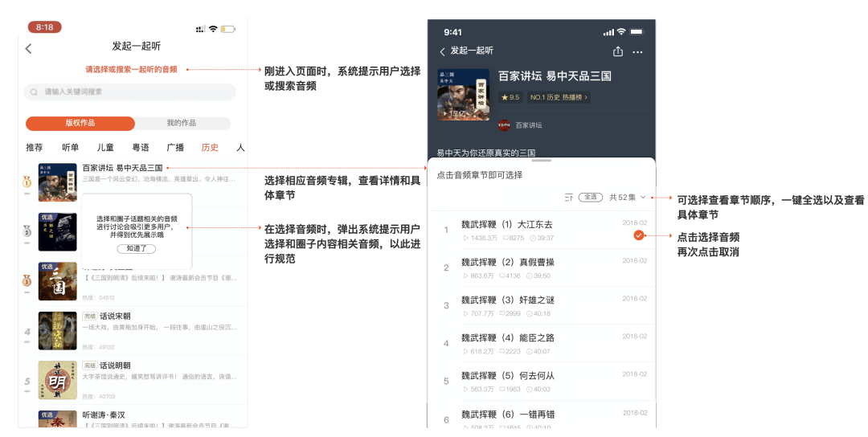This screenshot has width=868, height=437.
Task: Expand 共52集 episode range dropdown
Action: coord(627,197)
